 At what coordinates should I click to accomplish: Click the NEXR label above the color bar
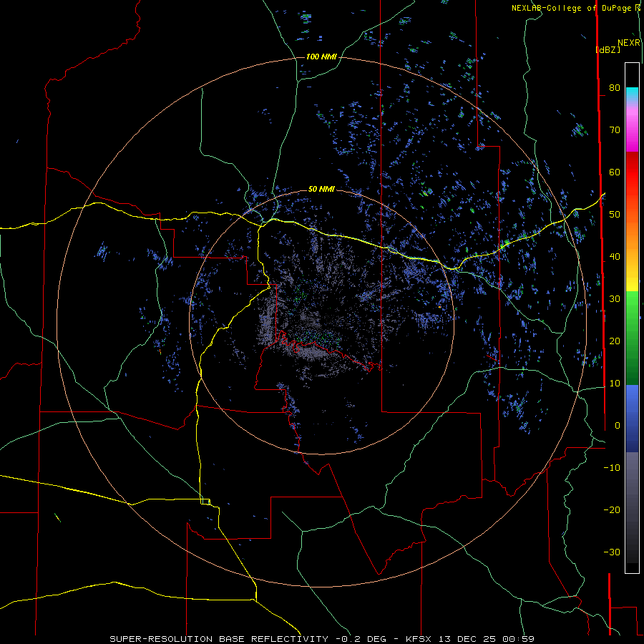click(x=629, y=43)
